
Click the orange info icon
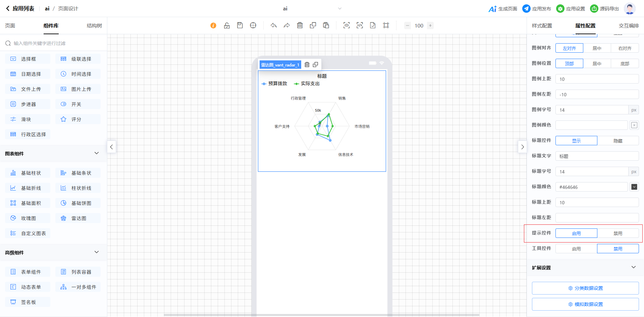pos(213,25)
